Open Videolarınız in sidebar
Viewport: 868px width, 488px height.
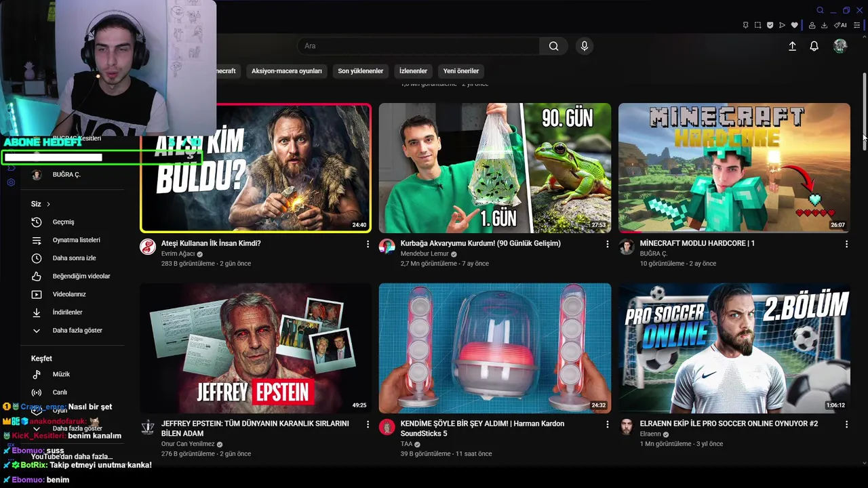point(69,294)
